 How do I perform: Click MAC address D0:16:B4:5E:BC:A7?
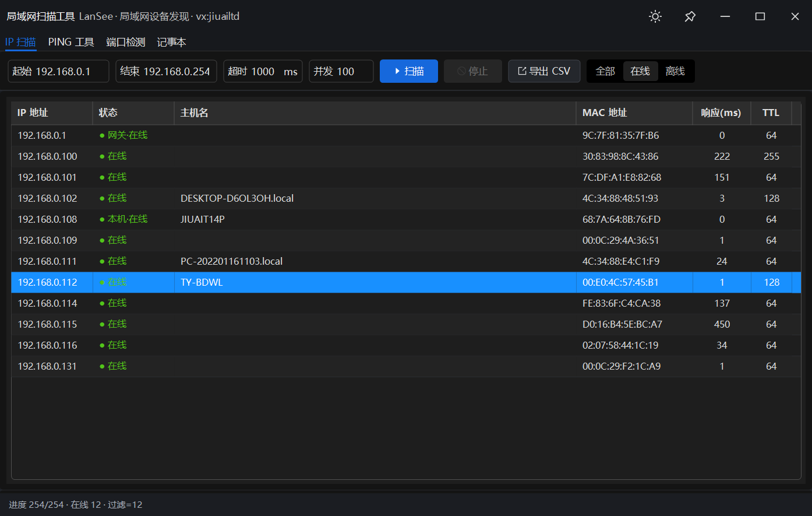click(622, 324)
